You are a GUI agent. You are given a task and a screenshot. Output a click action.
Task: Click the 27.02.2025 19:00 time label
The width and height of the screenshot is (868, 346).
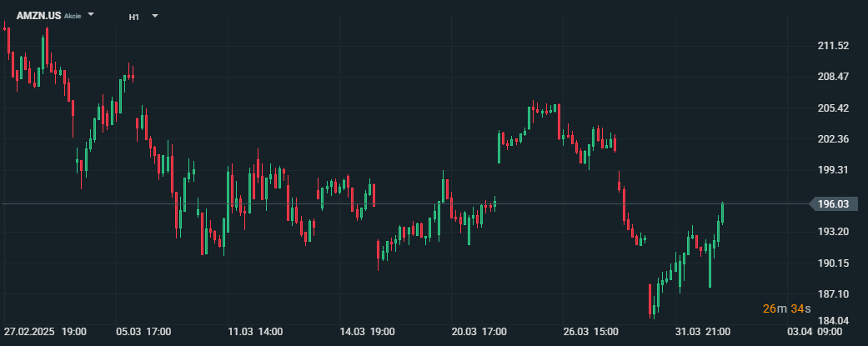coord(45,332)
